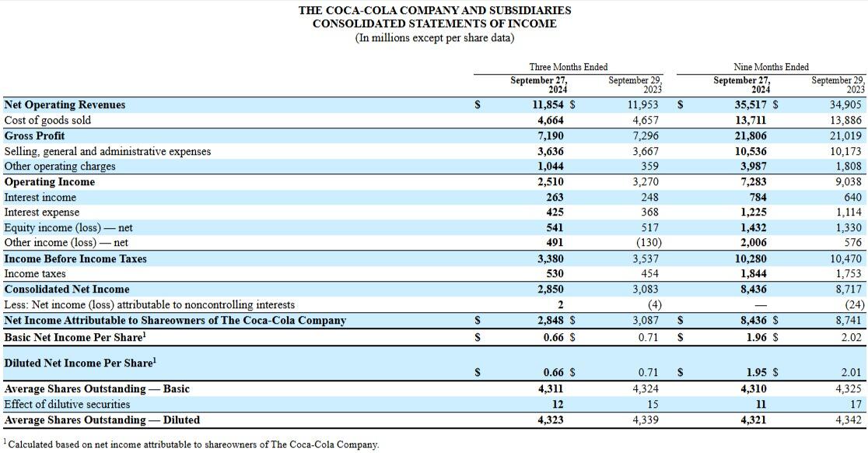Click Operating Income value 2,510

click(x=551, y=181)
